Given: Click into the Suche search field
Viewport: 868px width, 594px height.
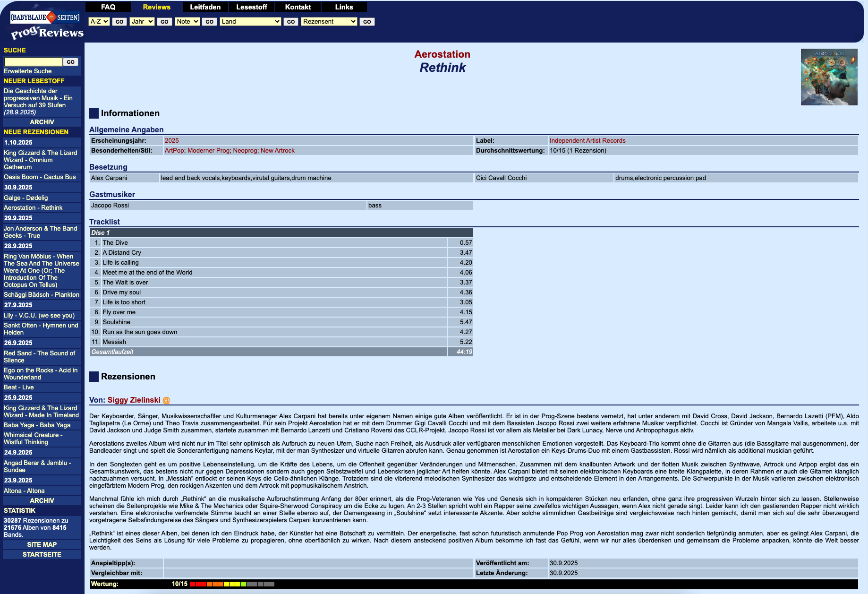Looking at the screenshot, I should coord(33,62).
